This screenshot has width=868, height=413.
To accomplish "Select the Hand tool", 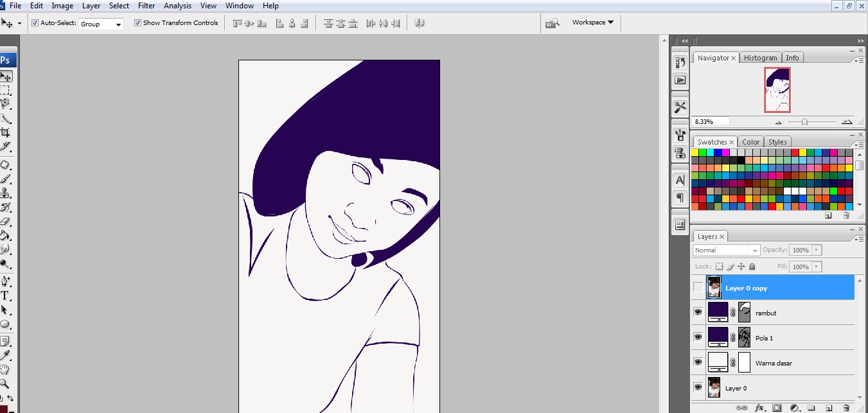I will [x=5, y=369].
